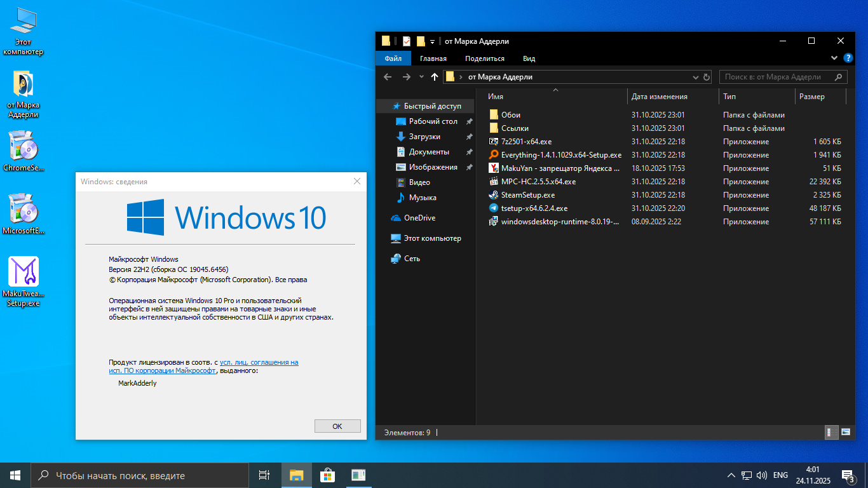Open Microsoft Store from the taskbar
868x488 pixels.
point(327,475)
